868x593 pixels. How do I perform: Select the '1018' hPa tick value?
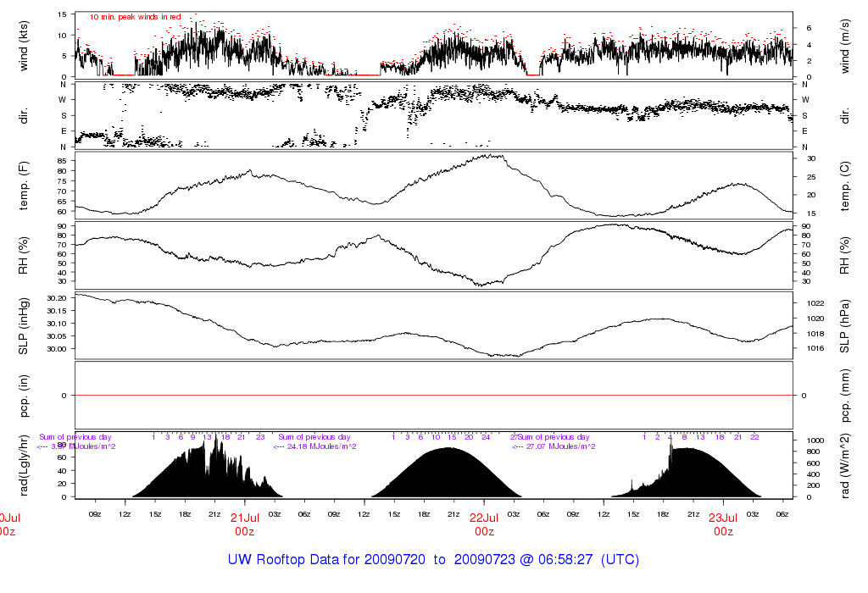point(816,334)
